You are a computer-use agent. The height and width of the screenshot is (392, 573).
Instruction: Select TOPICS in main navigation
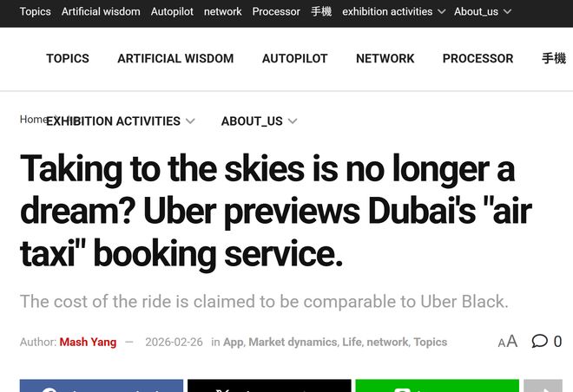pos(68,58)
